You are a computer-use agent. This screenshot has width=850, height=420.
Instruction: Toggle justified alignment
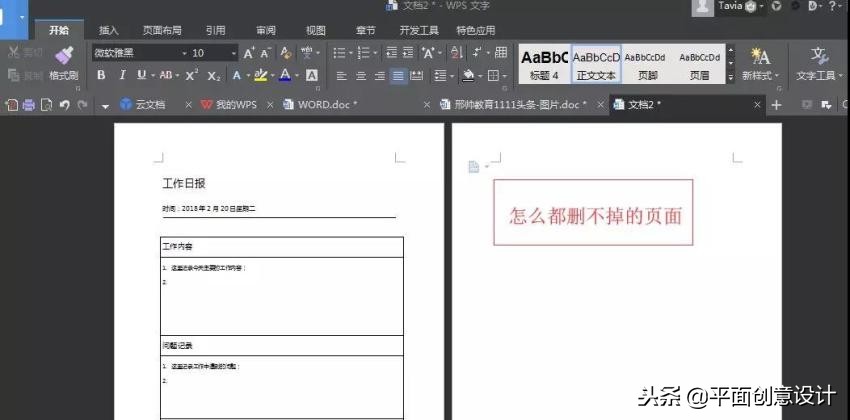tap(398, 76)
